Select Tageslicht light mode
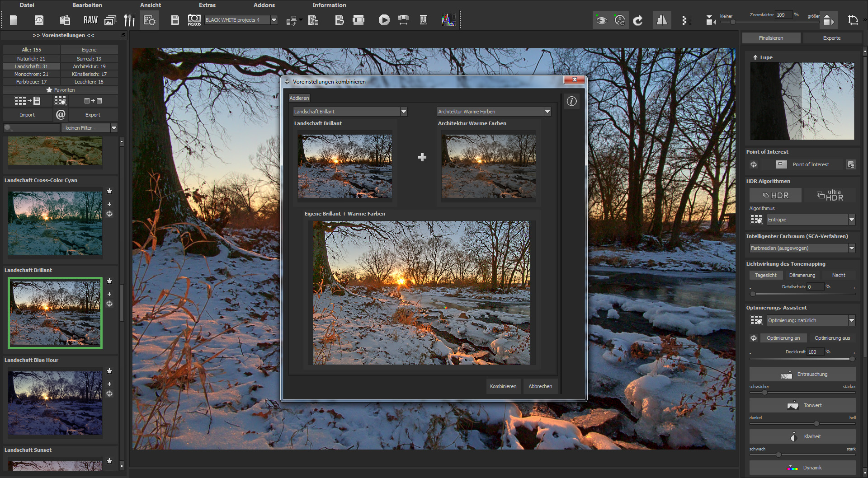 point(765,275)
